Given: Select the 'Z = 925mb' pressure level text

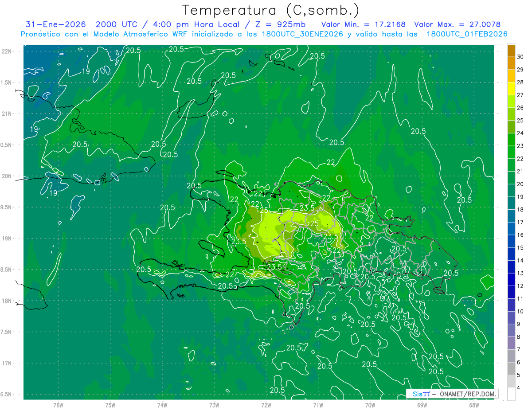Looking at the screenshot, I should [x=281, y=25].
